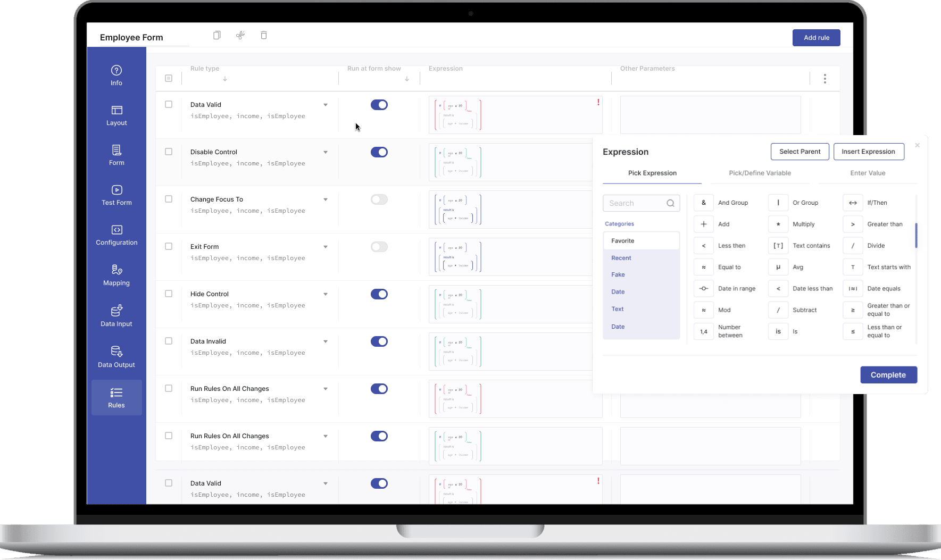Open Data Input in the sidebar
The height and width of the screenshot is (560, 941).
pos(116,316)
